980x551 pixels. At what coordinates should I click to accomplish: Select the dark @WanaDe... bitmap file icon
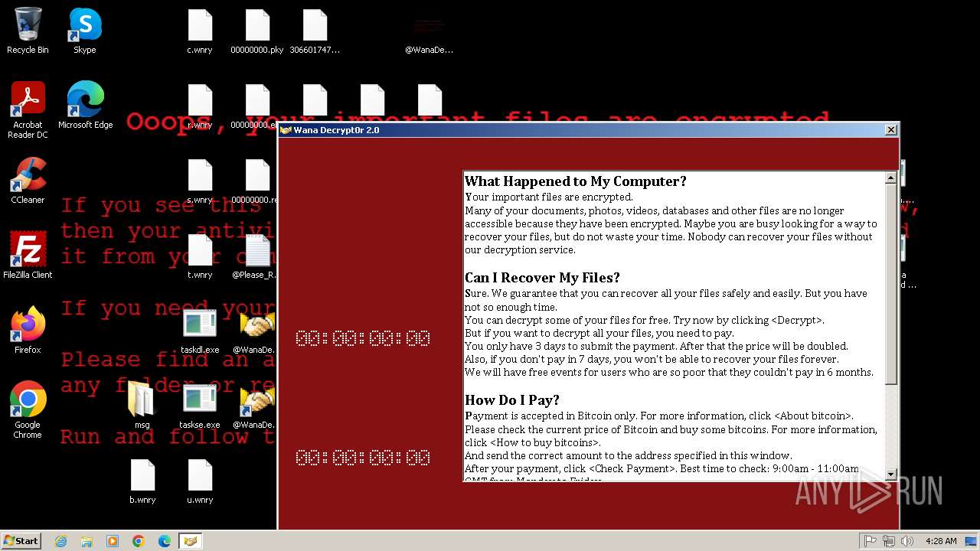(430, 35)
